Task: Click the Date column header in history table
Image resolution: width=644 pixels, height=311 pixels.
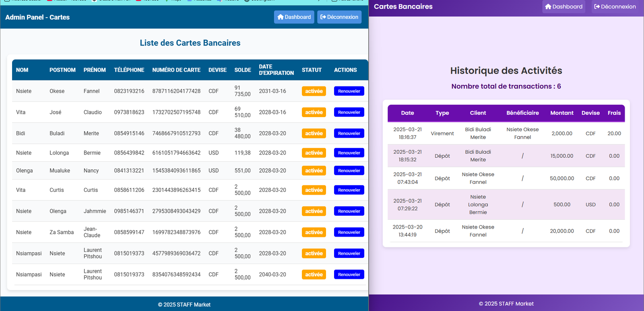Action: pos(407,113)
